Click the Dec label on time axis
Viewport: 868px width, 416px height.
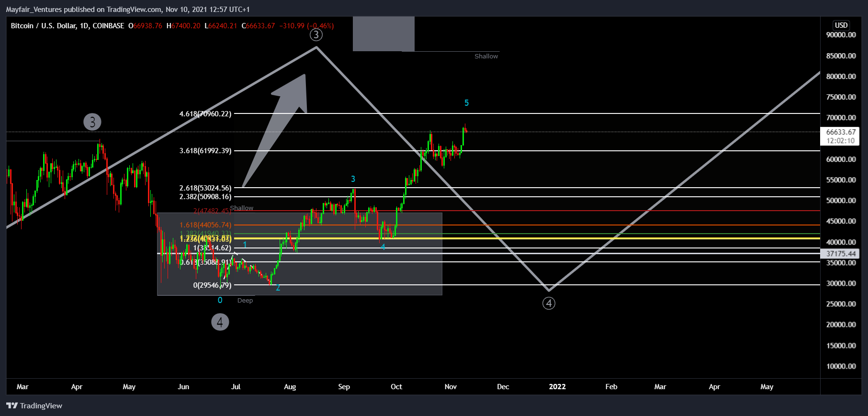tap(503, 387)
